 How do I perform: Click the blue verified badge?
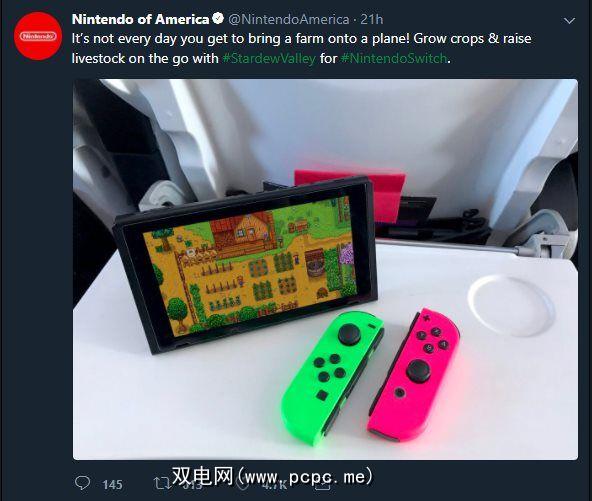point(218,18)
